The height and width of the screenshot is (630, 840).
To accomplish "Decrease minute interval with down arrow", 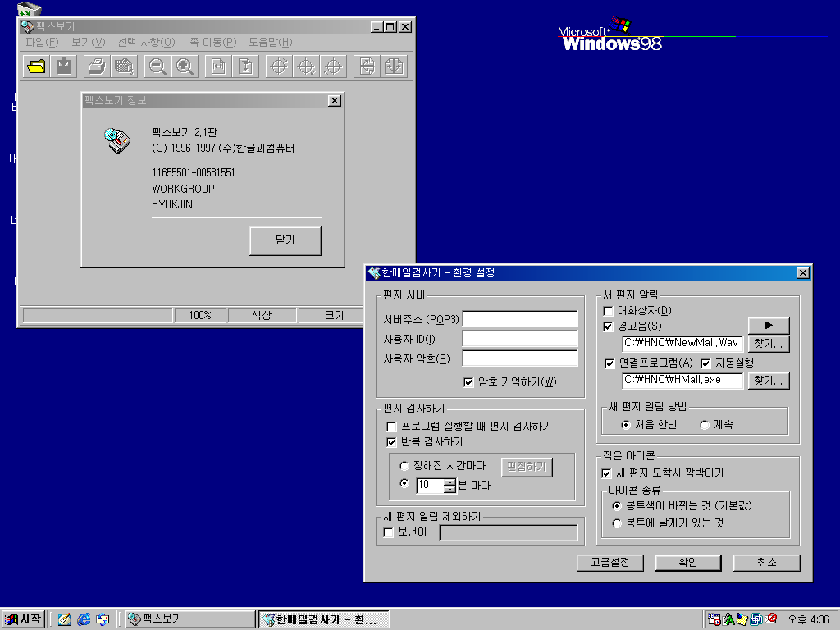I will [450, 489].
